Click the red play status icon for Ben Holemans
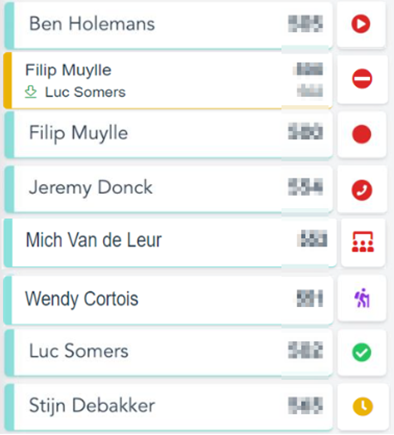This screenshot has height=435, width=394. 361,24
